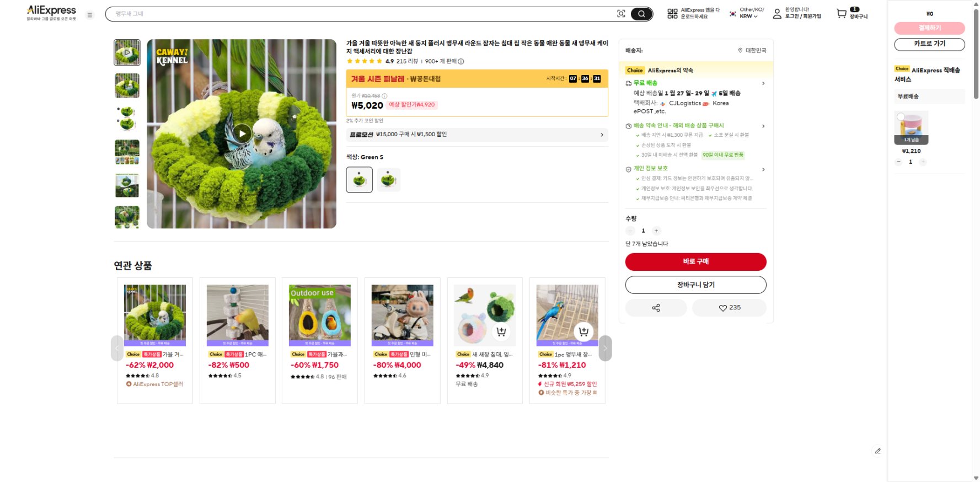Click the image search camera icon

(621, 14)
